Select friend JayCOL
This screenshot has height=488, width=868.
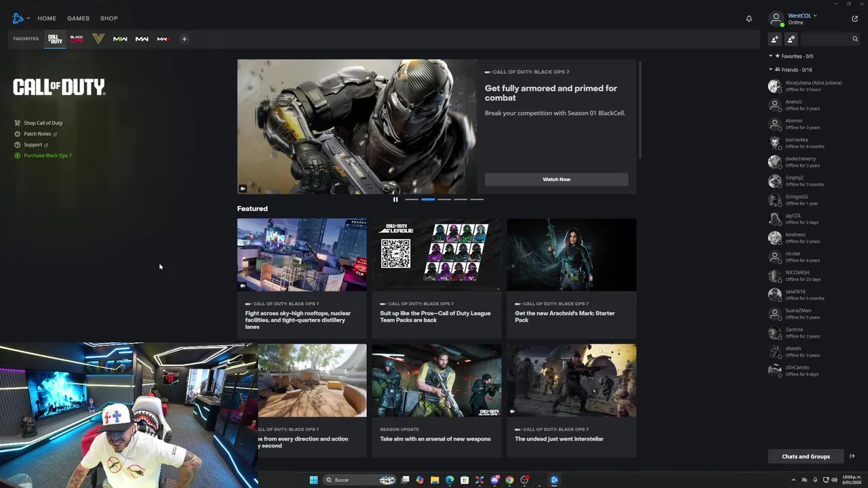click(813, 219)
